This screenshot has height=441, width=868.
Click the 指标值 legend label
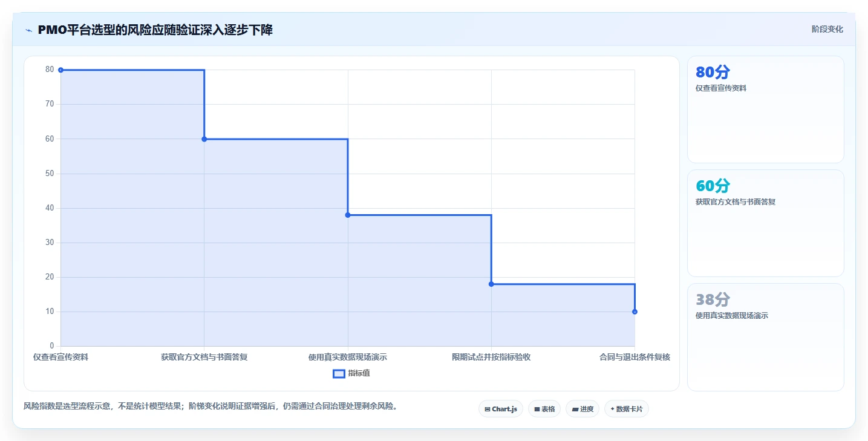[359, 374]
